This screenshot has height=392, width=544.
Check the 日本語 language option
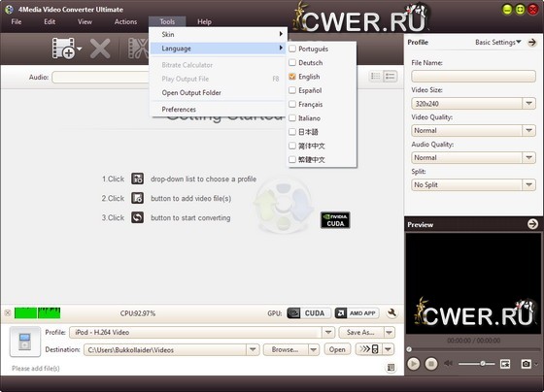292,132
